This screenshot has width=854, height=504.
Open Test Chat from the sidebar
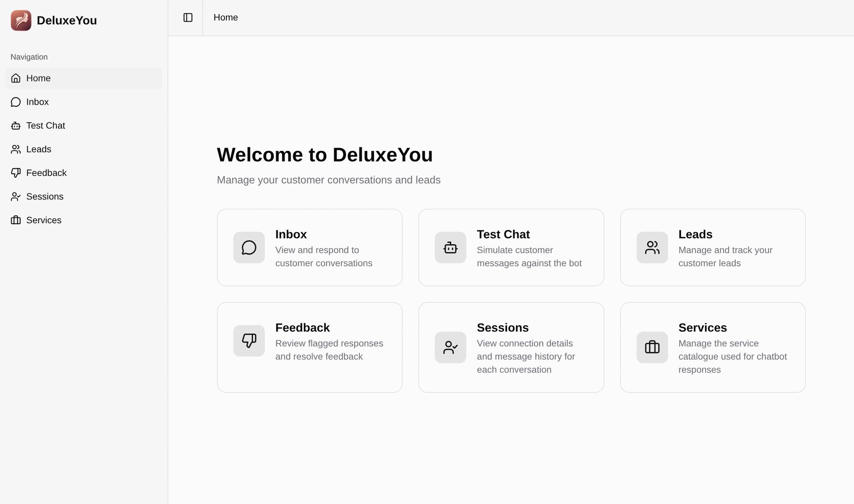pyautogui.click(x=84, y=126)
